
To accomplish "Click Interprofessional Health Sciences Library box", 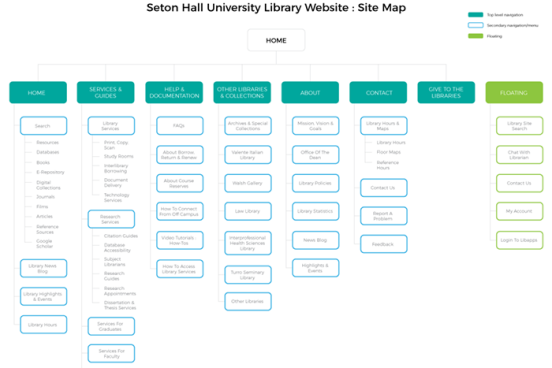I will [x=248, y=243].
